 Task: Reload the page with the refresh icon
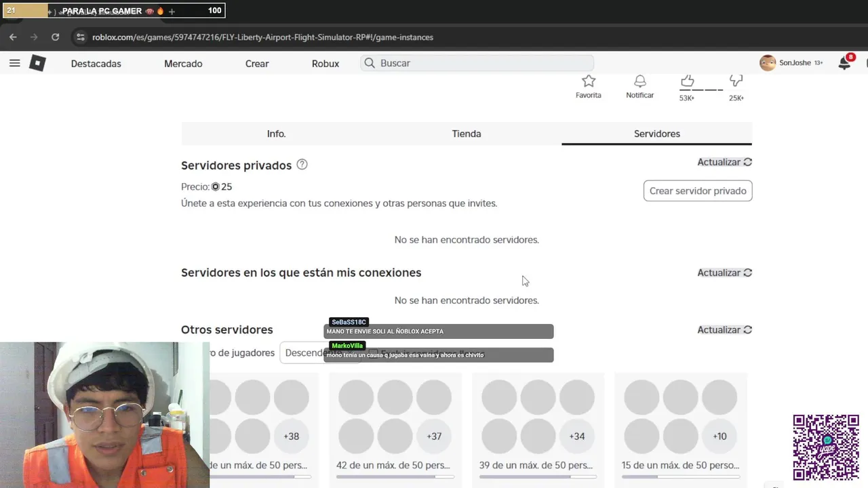coord(56,37)
